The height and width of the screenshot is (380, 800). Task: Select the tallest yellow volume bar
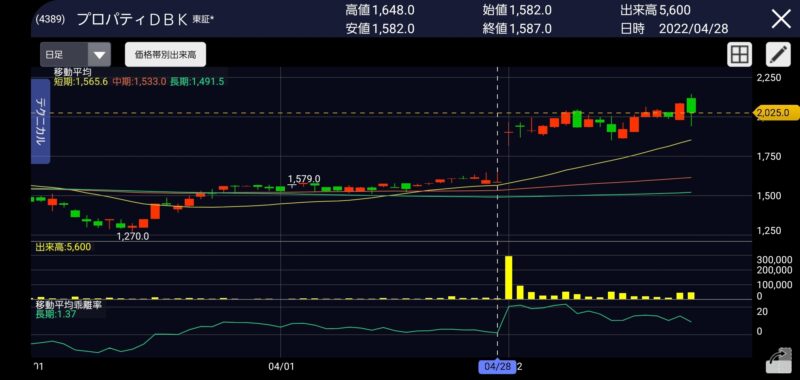pos(509,277)
